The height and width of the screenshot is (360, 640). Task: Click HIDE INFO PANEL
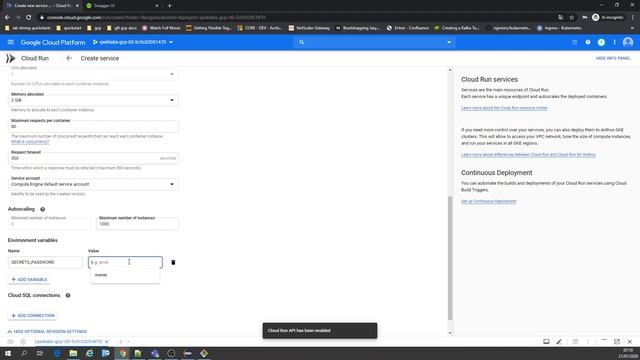pos(613,58)
